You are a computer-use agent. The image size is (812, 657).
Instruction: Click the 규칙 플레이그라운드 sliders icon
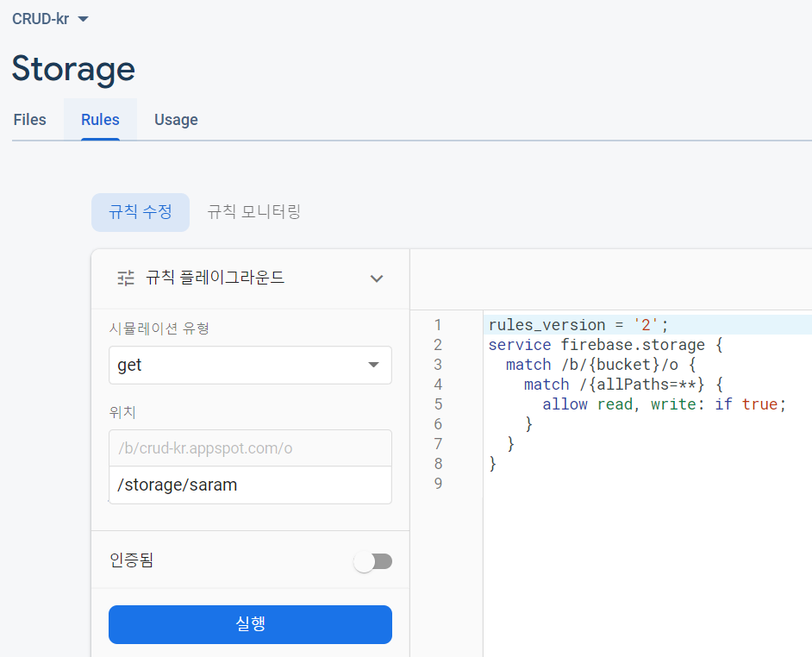[x=126, y=278]
